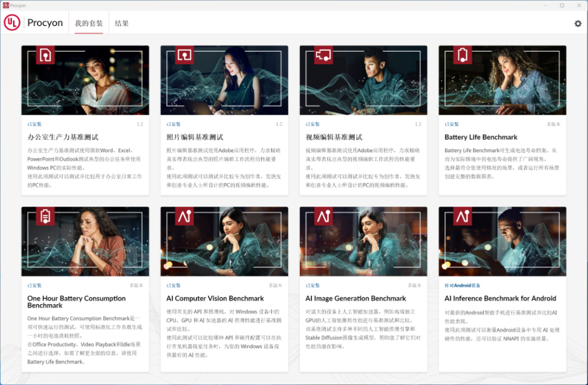The height and width of the screenshot is (385, 588).
Task: Select One Hour Battery Consumption thumbnail image
Action: coord(85,241)
